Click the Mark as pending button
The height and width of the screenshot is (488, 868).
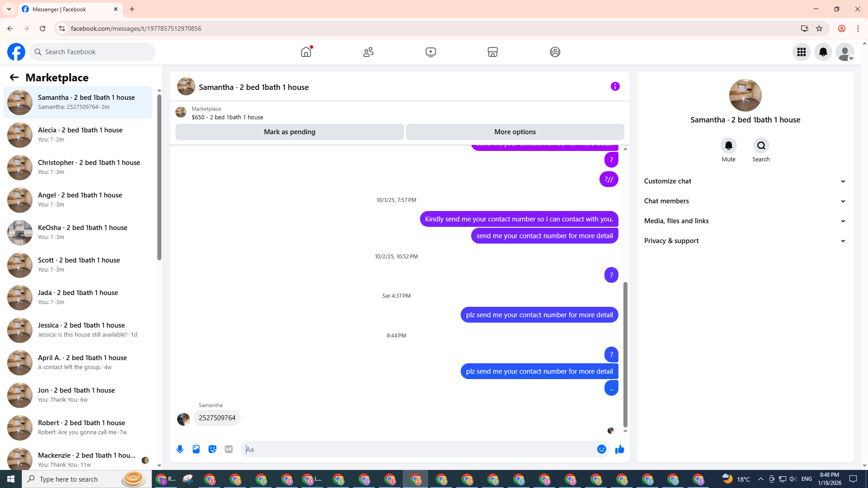coord(289,132)
